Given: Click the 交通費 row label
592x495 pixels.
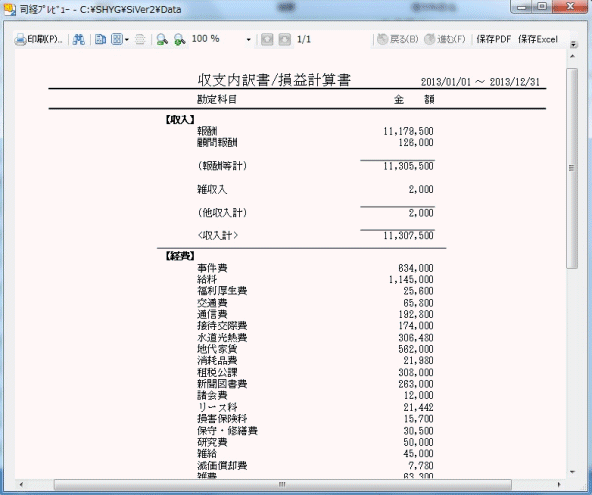Looking at the screenshot, I should point(212,303).
